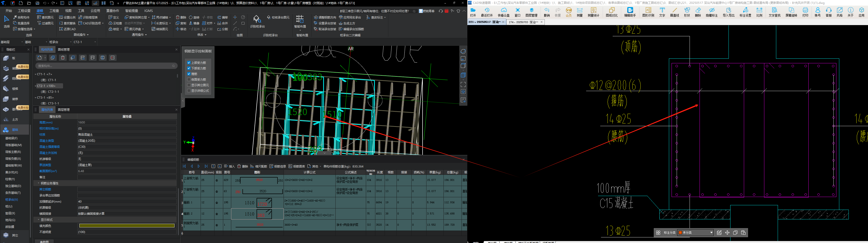The height and width of the screenshot is (243, 868).
Task: Click 云检查 cloud check tool
Action: pos(115,23)
